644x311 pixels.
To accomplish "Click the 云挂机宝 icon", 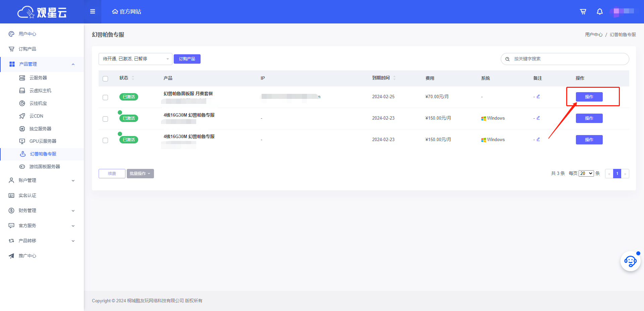I will click(22, 103).
